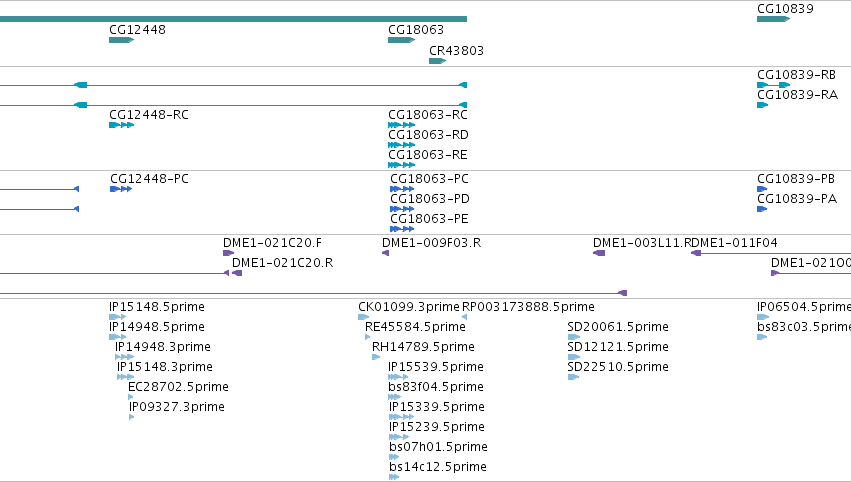851x482 pixels.
Task: Select the CG18063-RD transcript arrows
Action: tap(402, 145)
